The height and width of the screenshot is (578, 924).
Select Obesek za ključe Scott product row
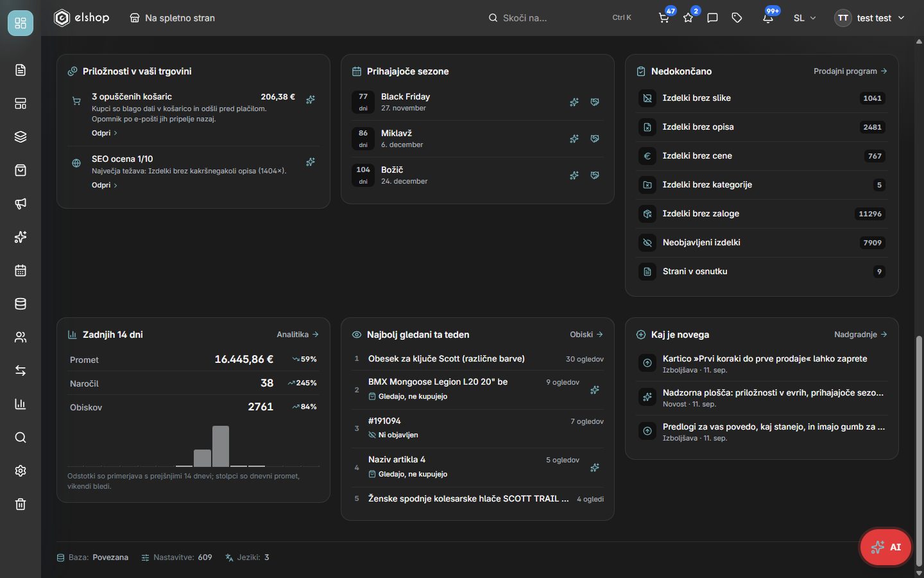(x=477, y=359)
